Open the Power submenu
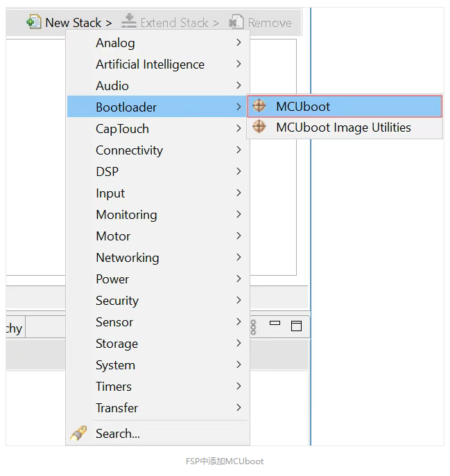Viewport: 450px width, 476px height. pos(158,279)
